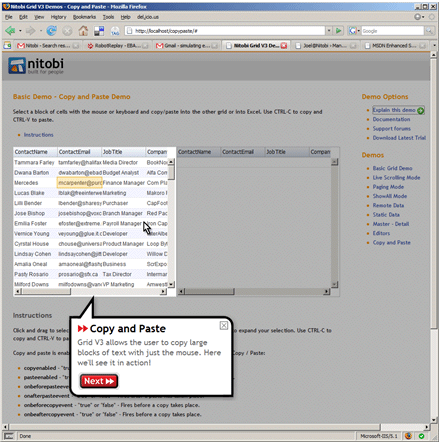
Task: Open the Back button history dropdown arrow
Action: pos(20,31)
